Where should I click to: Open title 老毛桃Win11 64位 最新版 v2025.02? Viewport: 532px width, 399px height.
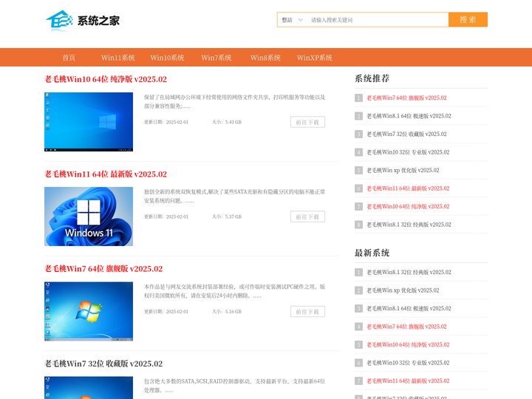pyautogui.click(x=106, y=174)
